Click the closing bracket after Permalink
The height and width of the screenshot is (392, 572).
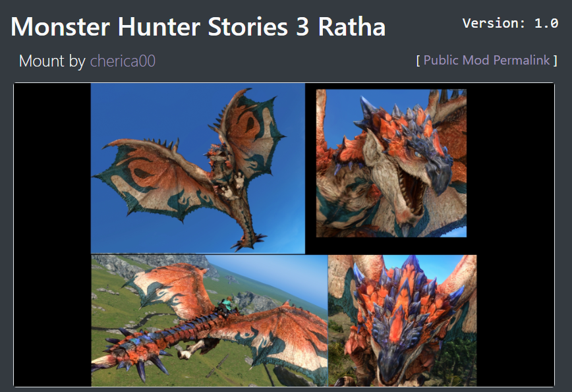(x=556, y=60)
